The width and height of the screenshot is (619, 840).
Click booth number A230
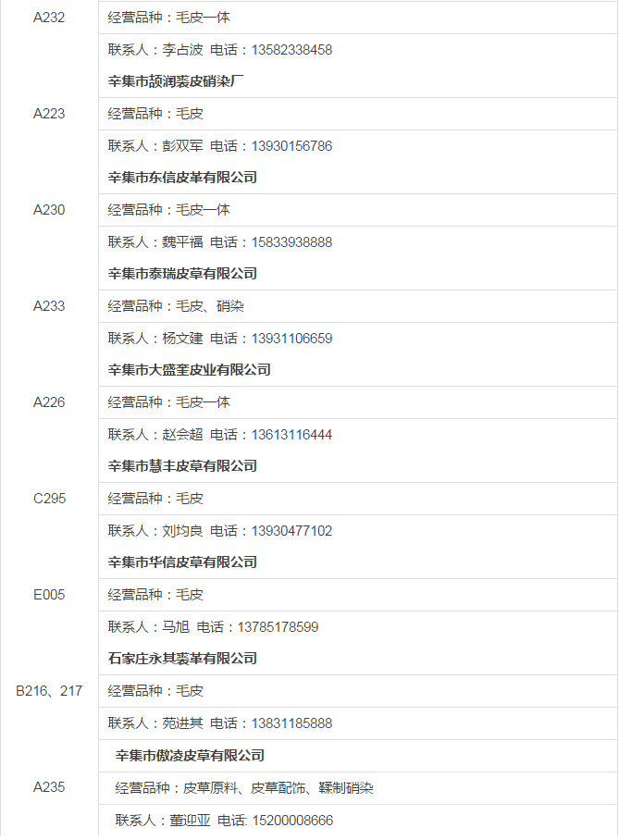pos(49,209)
